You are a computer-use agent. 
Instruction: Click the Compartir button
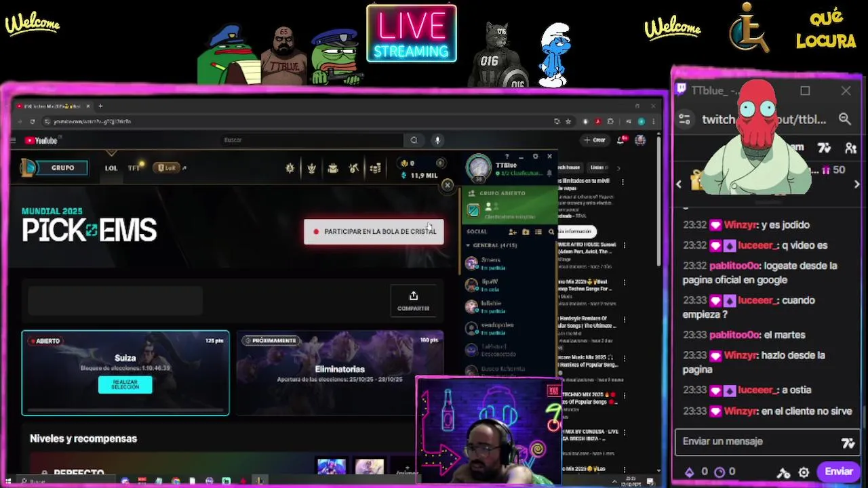[413, 301]
